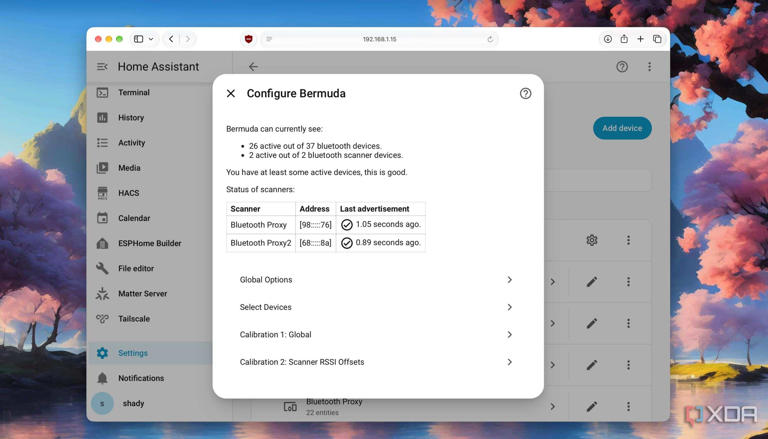Image resolution: width=768 pixels, height=439 pixels.
Task: Click the Settings gear icon in sidebar
Action: 102,353
